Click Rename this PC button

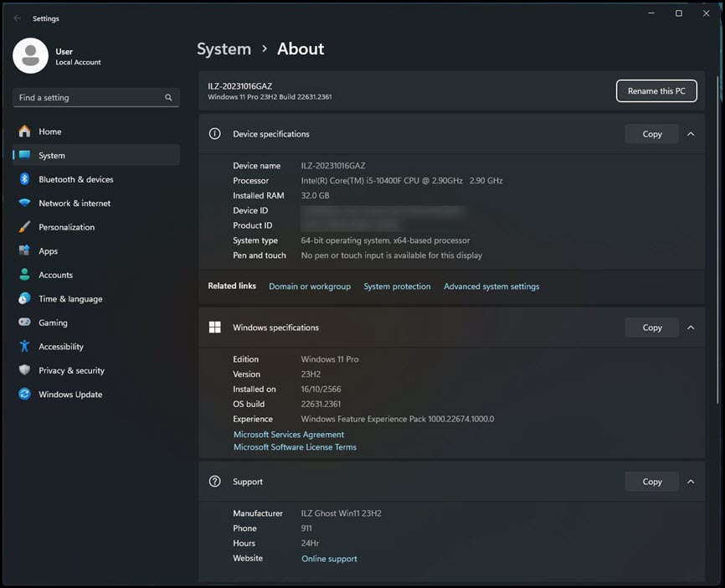(x=656, y=90)
